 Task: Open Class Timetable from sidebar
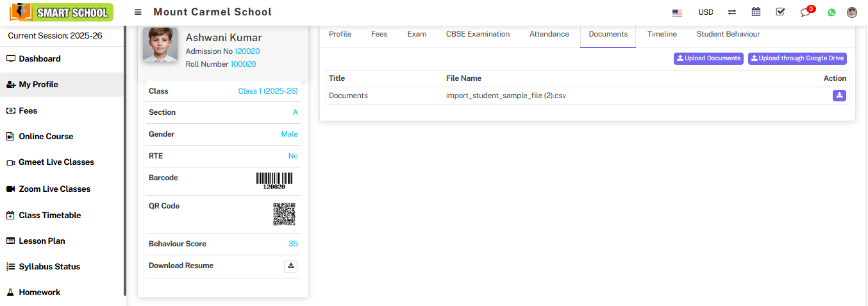pyautogui.click(x=49, y=216)
